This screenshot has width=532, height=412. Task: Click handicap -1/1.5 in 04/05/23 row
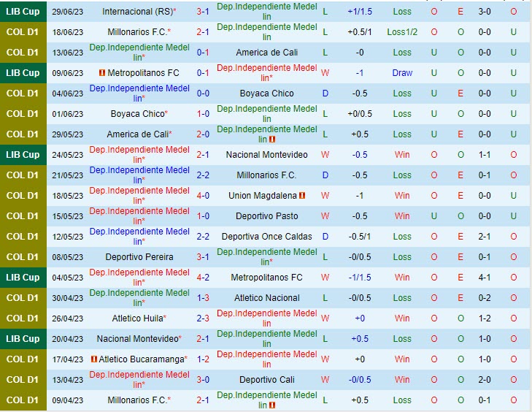[x=360, y=278]
